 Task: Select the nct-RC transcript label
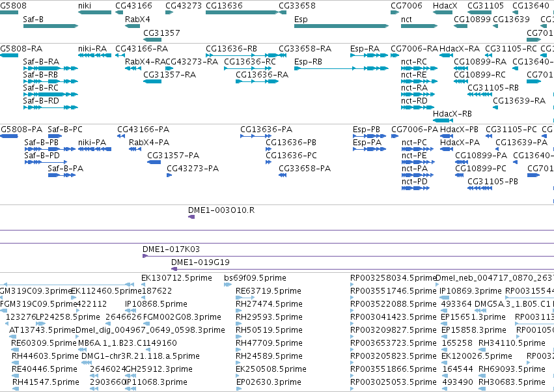click(414, 62)
